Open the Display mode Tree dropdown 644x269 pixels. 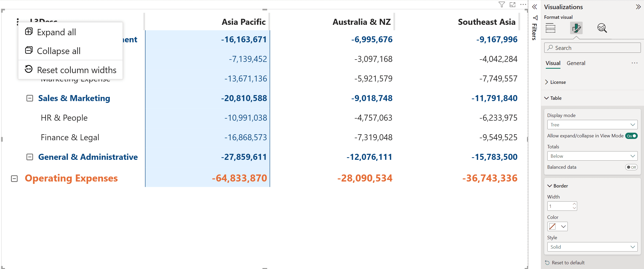click(x=592, y=125)
